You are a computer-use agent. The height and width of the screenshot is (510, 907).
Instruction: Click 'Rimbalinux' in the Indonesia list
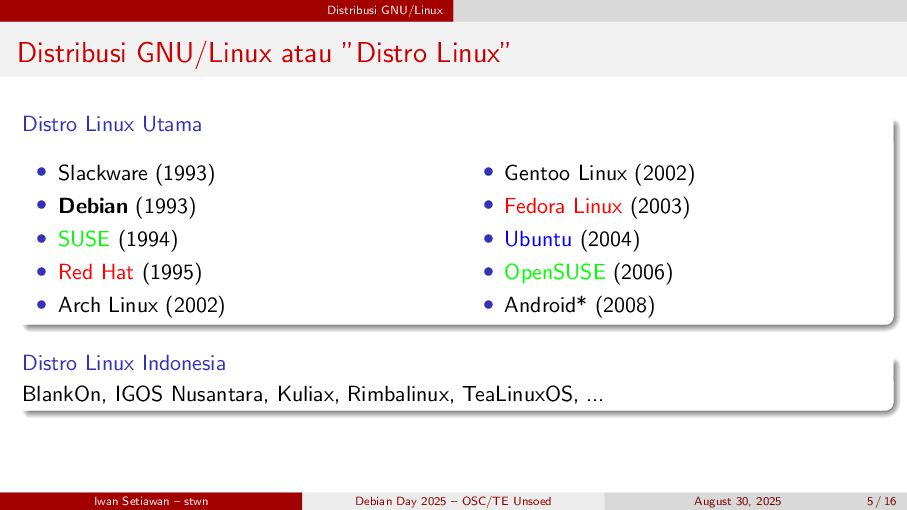pyautogui.click(x=398, y=394)
